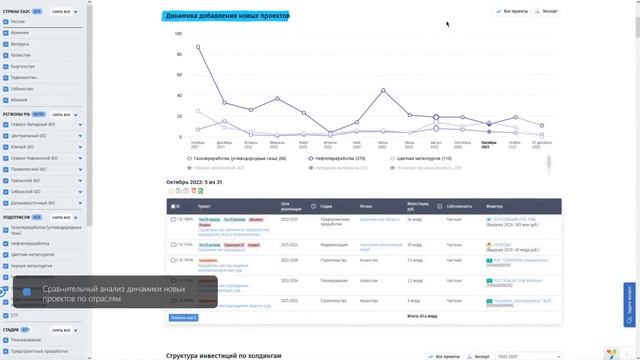Sort table by the Стадия column header
The height and width of the screenshot is (360, 640).
click(x=326, y=207)
